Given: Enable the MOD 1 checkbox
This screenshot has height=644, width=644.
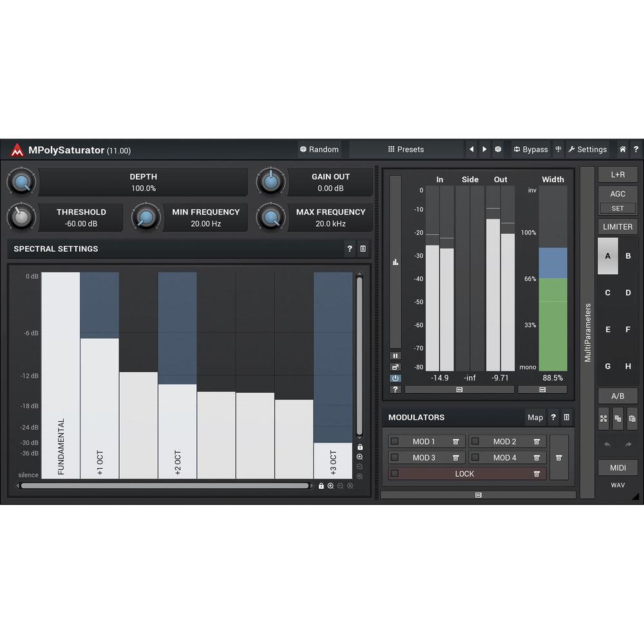Looking at the screenshot, I should (395, 441).
